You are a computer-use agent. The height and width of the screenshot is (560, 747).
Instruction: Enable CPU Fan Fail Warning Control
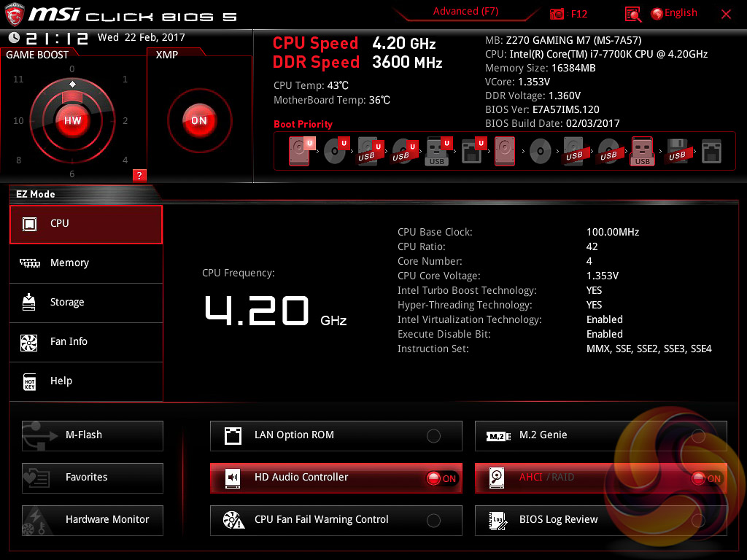[x=433, y=521]
